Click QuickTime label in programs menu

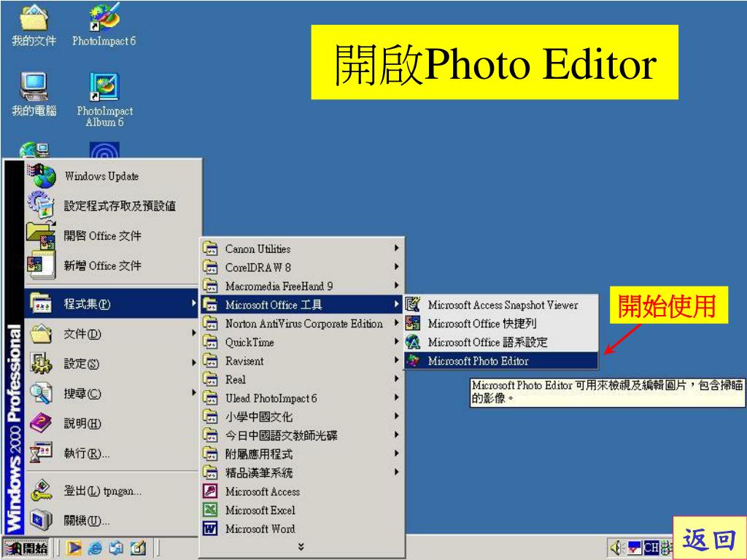[249, 343]
